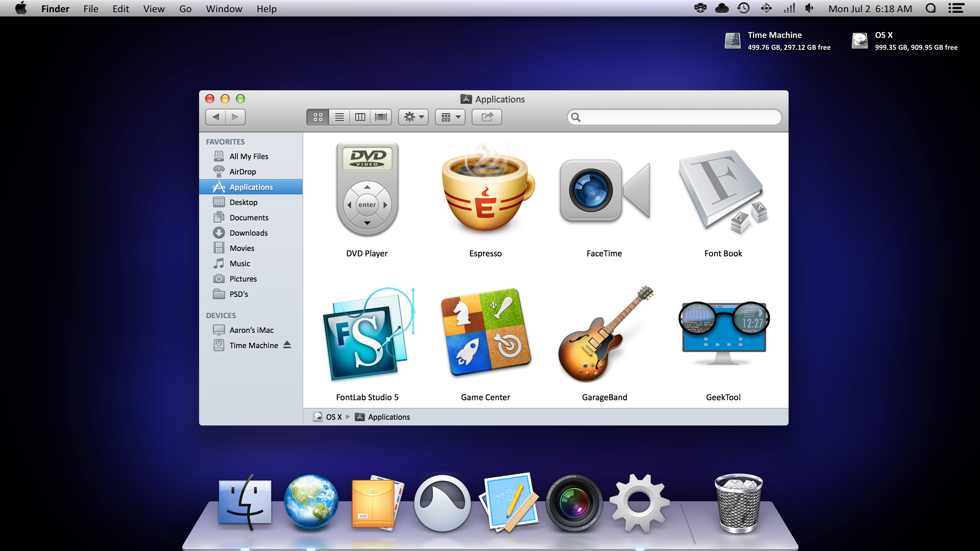Screen dimensions: 980x551
Task: Open the orange envelope app in Dock
Action: [377, 502]
